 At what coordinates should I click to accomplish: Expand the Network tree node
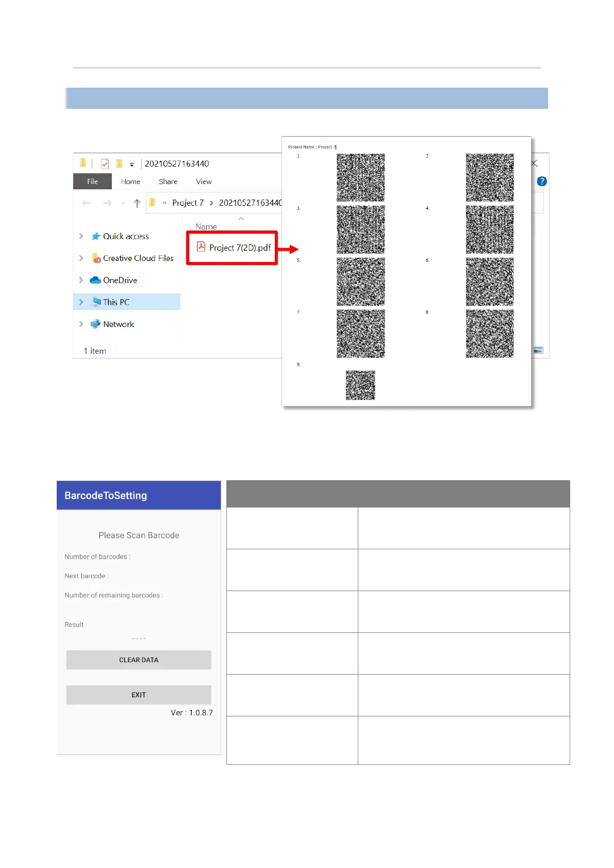pyautogui.click(x=81, y=324)
